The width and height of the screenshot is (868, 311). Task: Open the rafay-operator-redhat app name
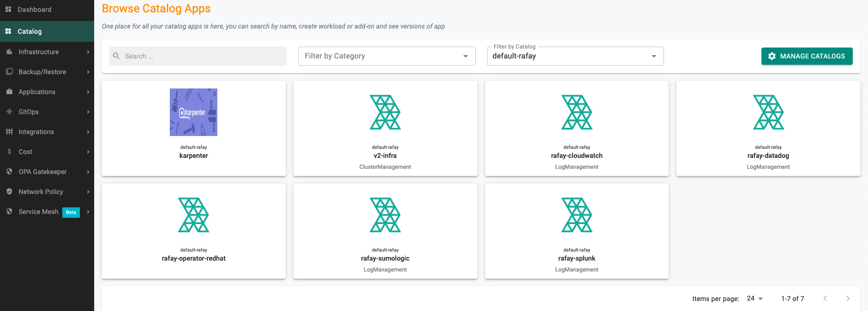[x=194, y=258]
